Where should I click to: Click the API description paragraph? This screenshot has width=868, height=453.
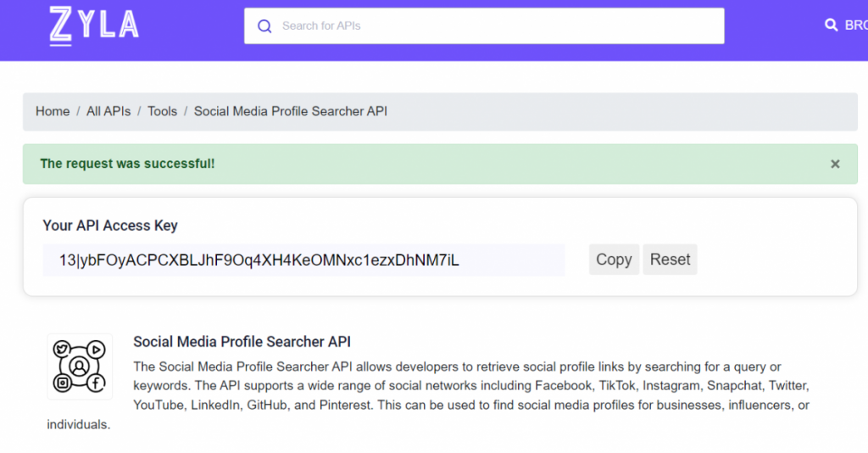tap(428, 395)
